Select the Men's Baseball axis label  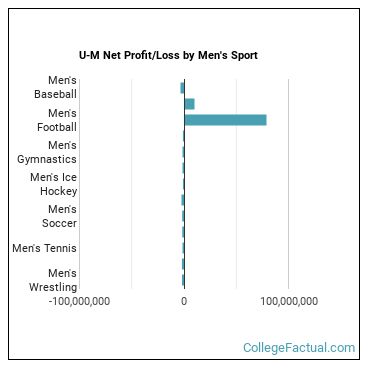tap(55, 87)
